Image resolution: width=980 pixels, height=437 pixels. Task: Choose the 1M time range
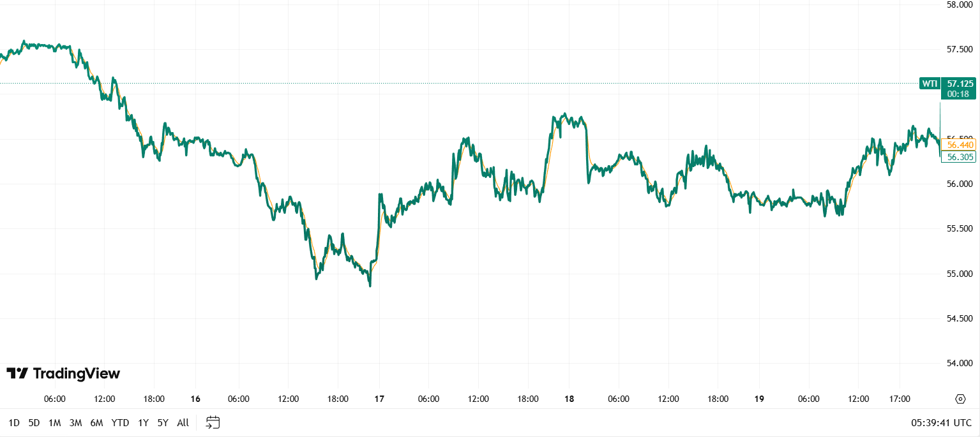[54, 422]
